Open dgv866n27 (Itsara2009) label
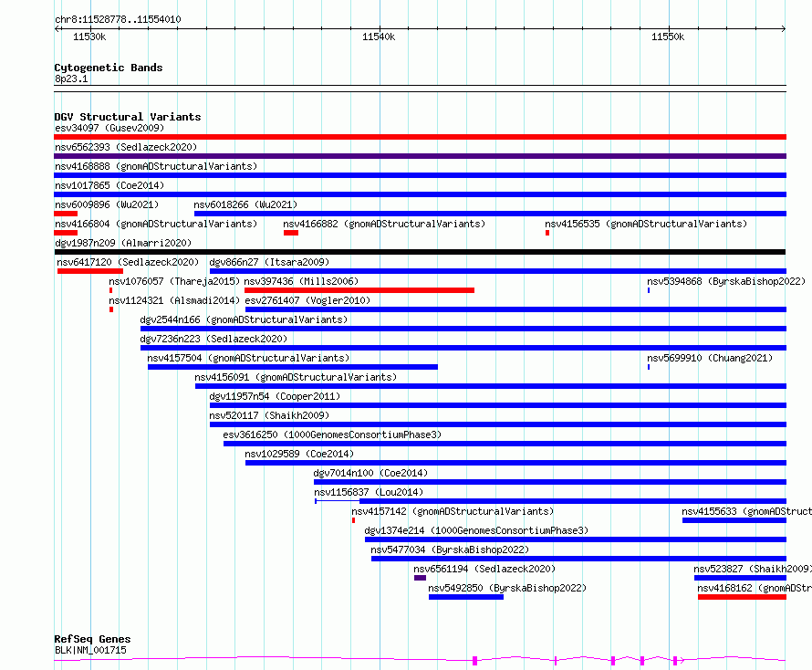812x670 pixels. [269, 262]
